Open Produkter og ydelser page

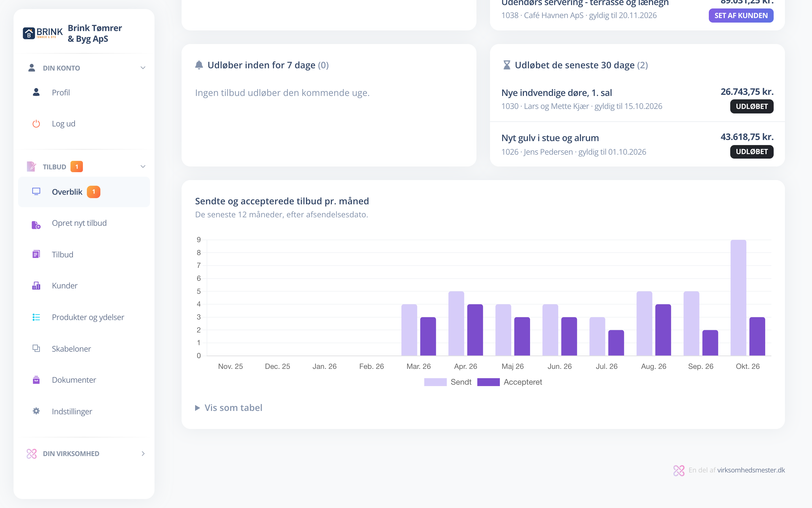(84, 317)
